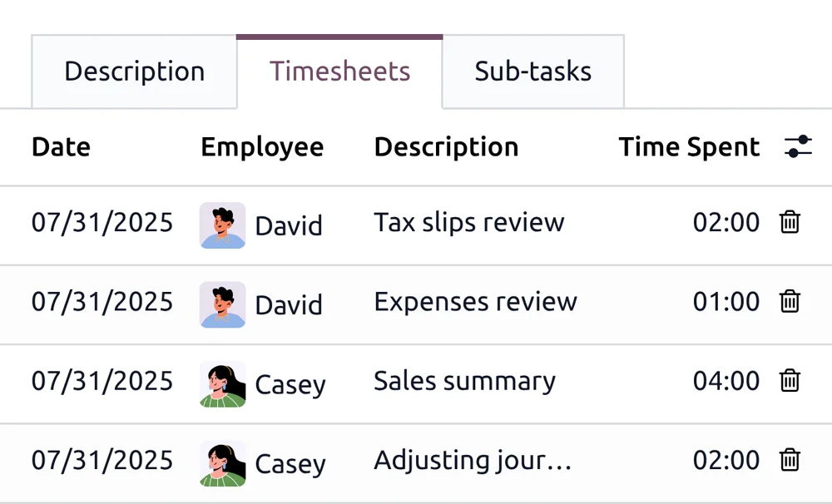Sort by the Employee column header
Screen dimensions: 832x504
(x=262, y=147)
